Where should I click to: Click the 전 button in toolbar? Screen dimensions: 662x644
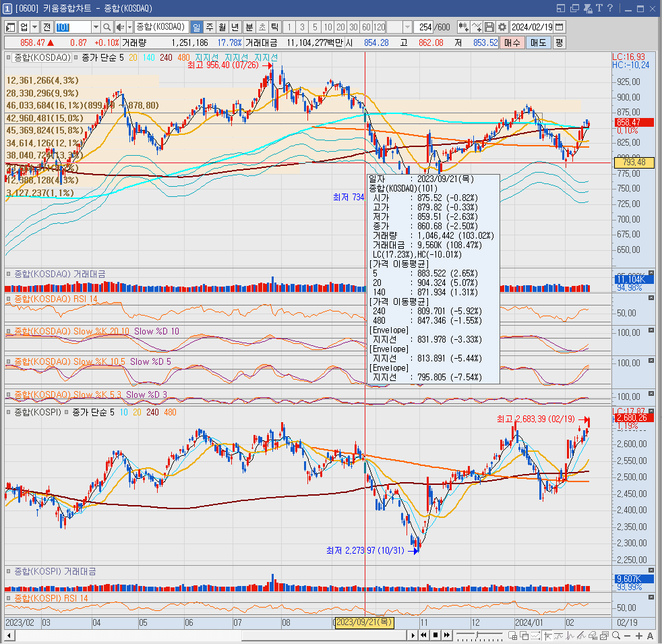tap(47, 28)
